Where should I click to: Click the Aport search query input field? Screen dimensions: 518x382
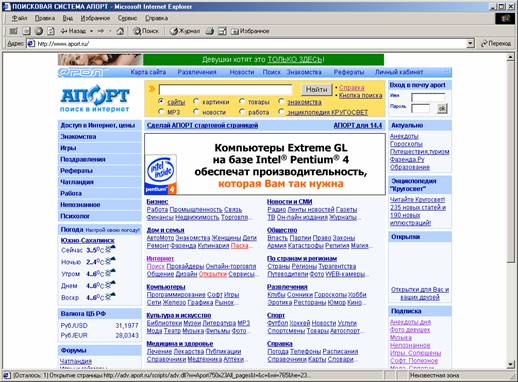click(226, 89)
